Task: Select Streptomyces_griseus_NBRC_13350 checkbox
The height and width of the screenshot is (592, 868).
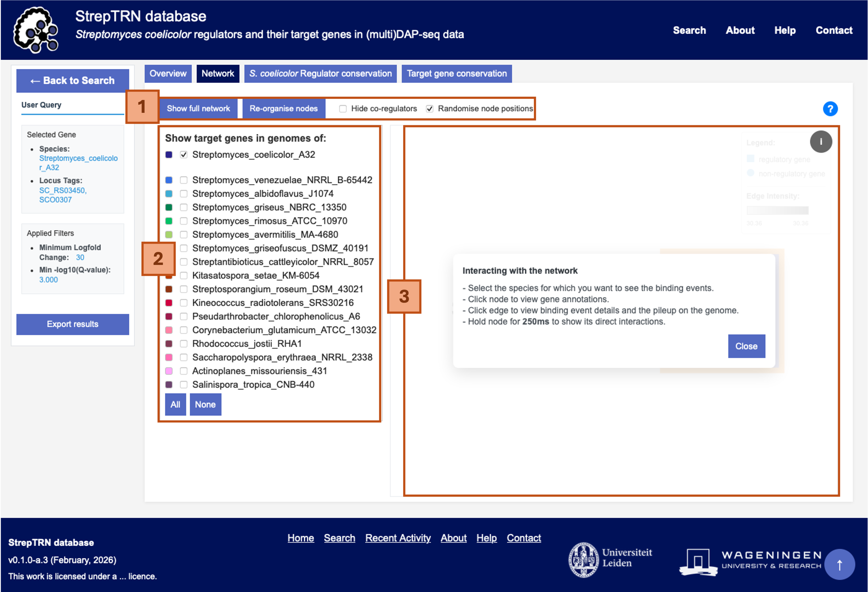Action: click(183, 207)
